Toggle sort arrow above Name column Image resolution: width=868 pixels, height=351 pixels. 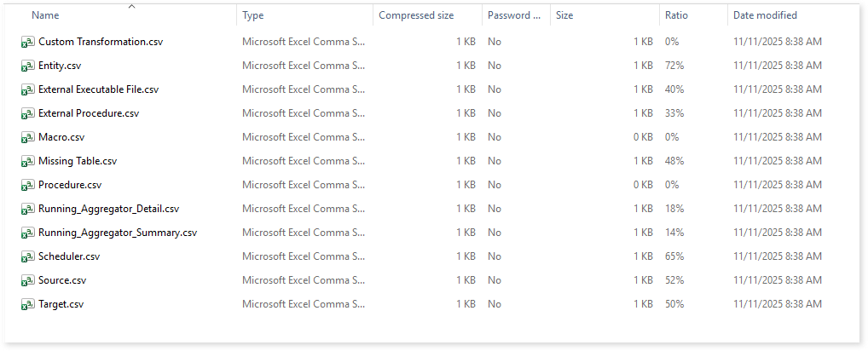click(x=131, y=7)
